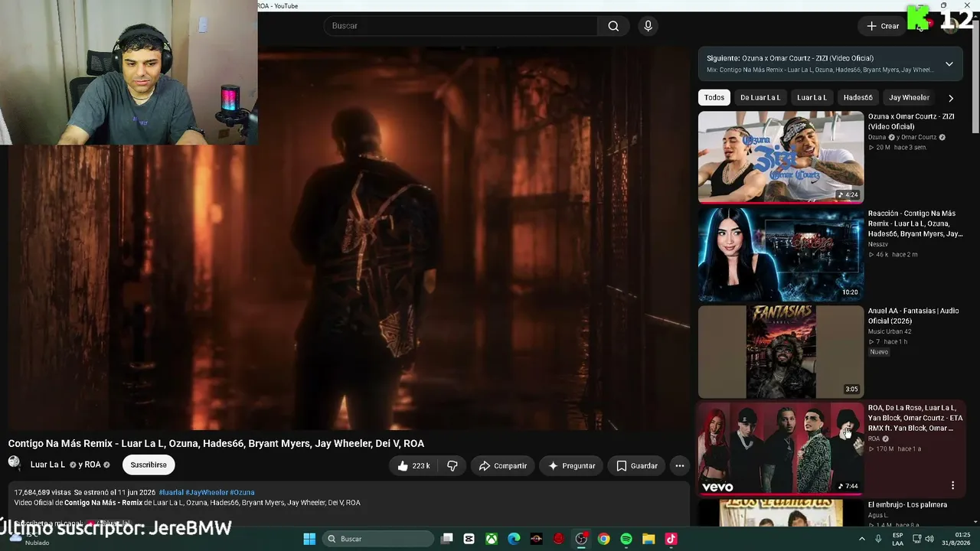Open Task View on the taskbar
Image resolution: width=980 pixels, height=551 pixels.
click(x=447, y=539)
